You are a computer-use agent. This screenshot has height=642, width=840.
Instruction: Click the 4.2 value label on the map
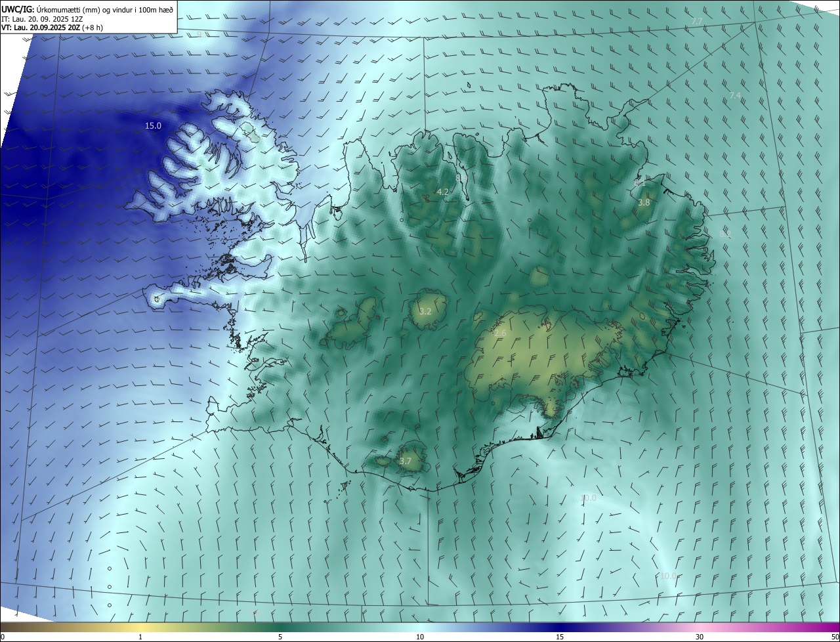(x=443, y=192)
